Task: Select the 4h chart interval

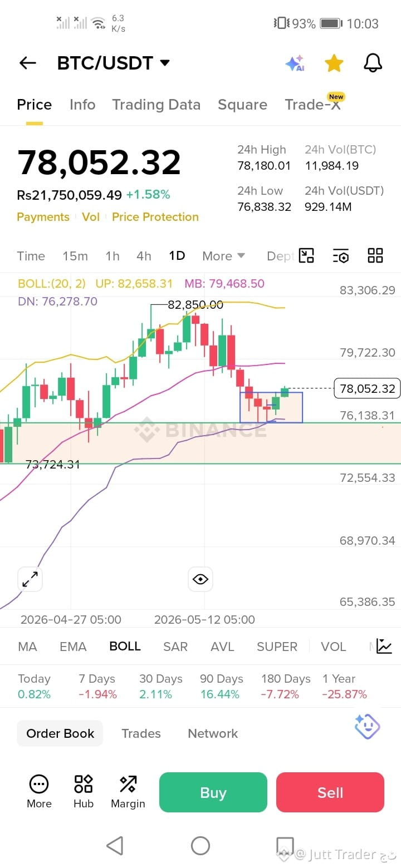Action: tap(144, 256)
